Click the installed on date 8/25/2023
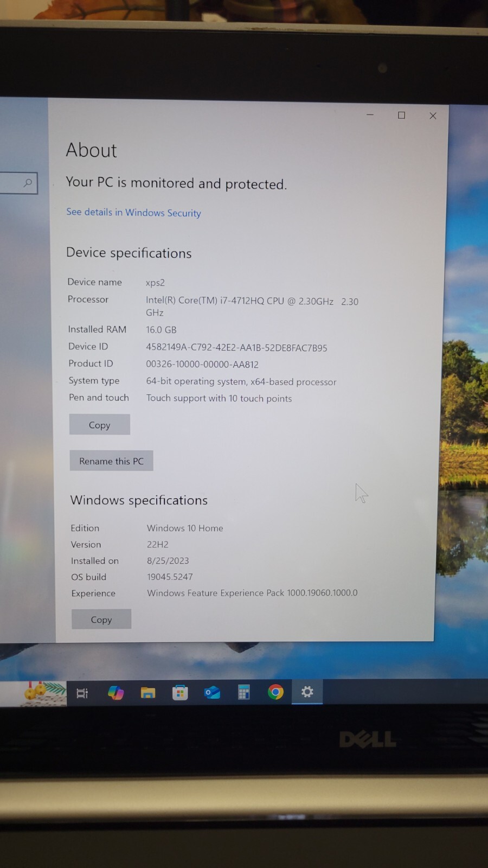 [168, 560]
